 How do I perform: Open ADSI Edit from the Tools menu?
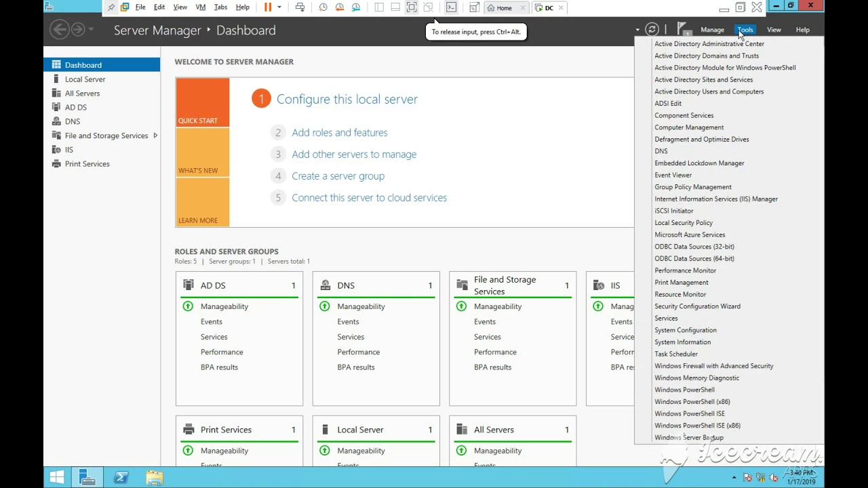(x=668, y=104)
